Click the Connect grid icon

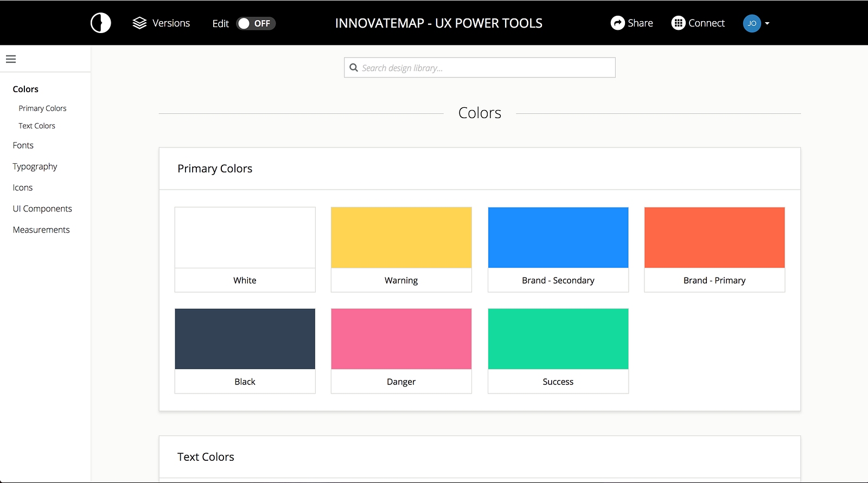click(x=678, y=23)
